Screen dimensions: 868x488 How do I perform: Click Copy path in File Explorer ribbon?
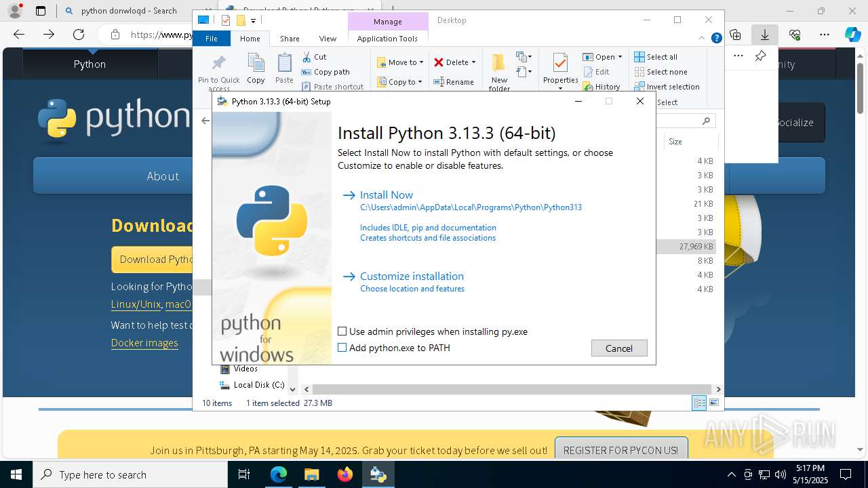pyautogui.click(x=325, y=72)
